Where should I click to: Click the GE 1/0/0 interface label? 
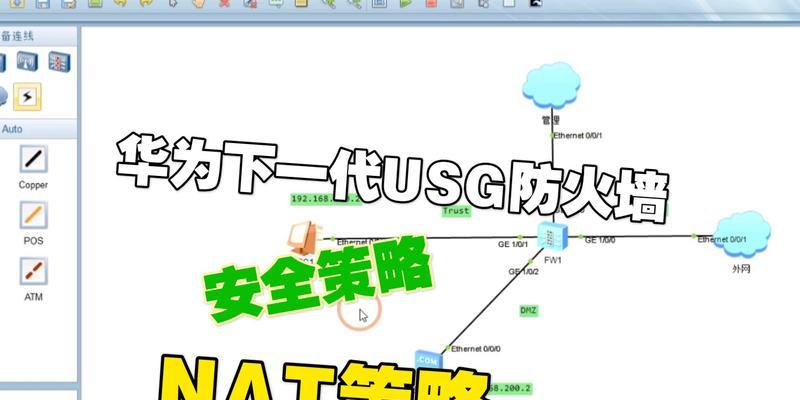click(x=600, y=240)
